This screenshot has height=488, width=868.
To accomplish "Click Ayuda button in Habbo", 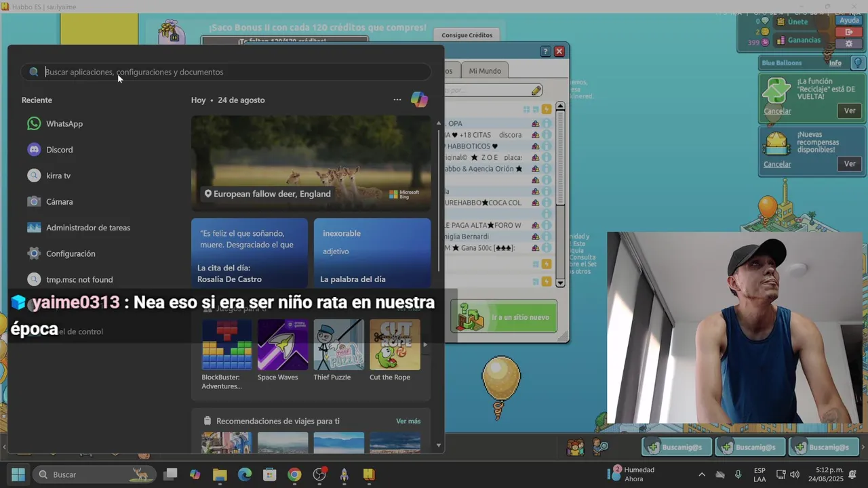I will pos(849,20).
